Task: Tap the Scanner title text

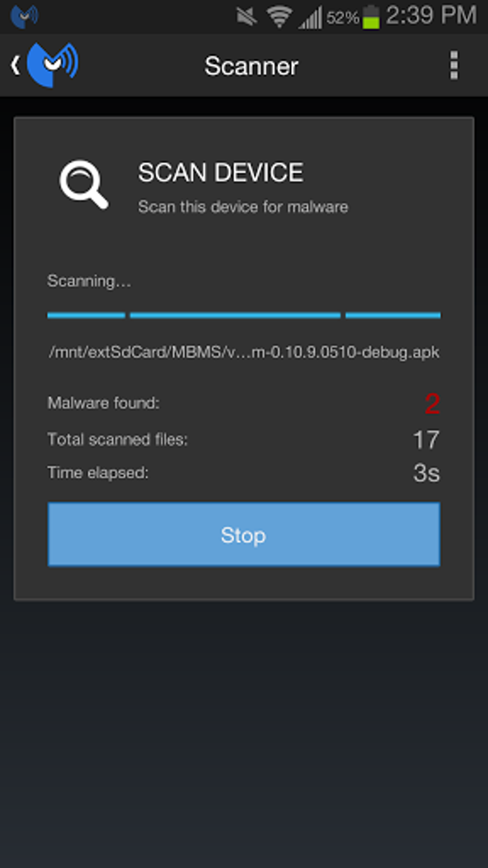Action: click(251, 66)
